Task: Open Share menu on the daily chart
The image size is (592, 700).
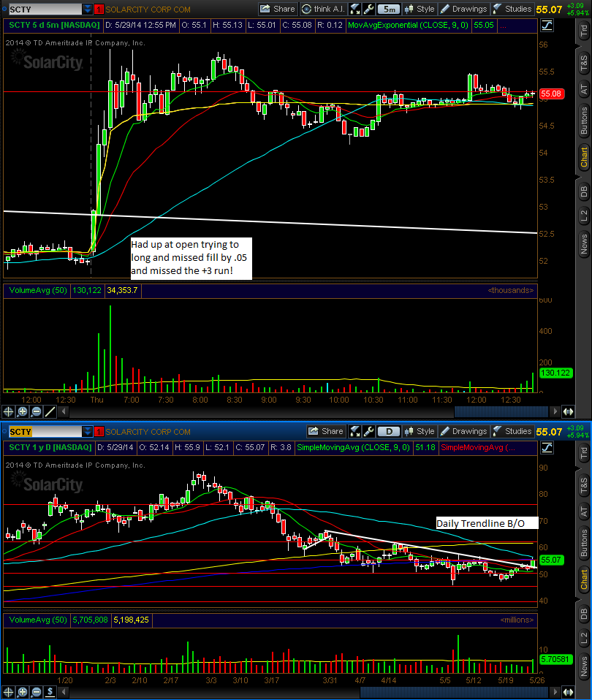Action: 325,431
